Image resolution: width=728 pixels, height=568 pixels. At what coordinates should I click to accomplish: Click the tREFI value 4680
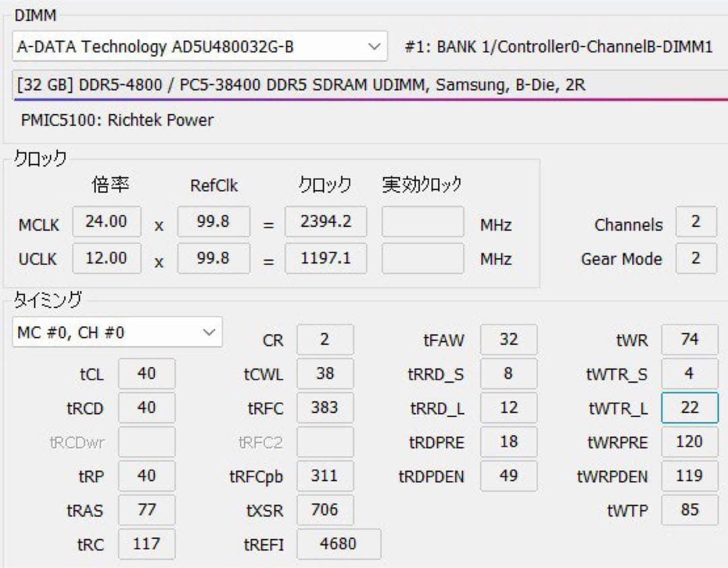(x=339, y=544)
